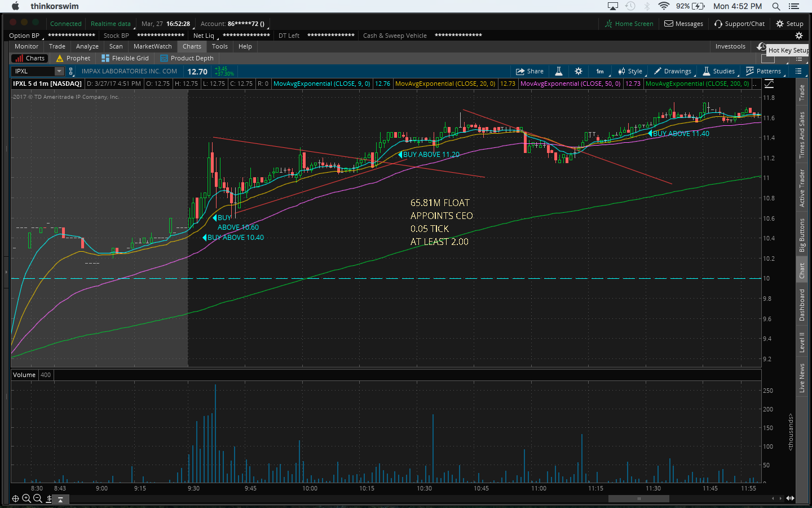This screenshot has height=508, width=812.
Task: Open the Drawings dropdown
Action: (x=673, y=71)
